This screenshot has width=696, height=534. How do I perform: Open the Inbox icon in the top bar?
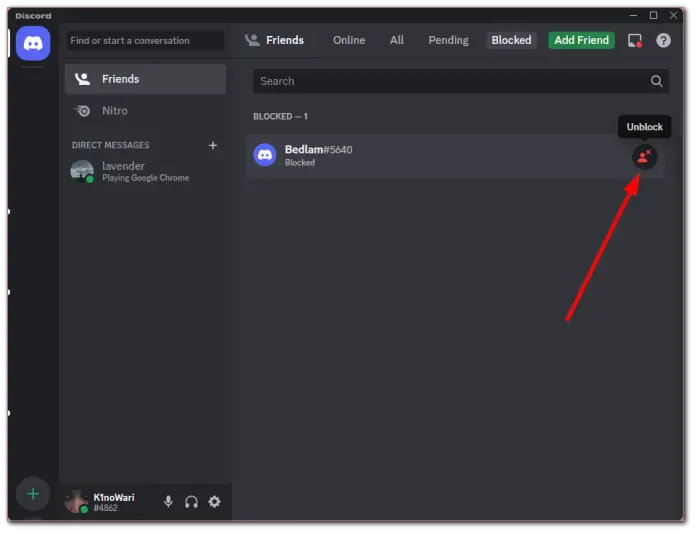tap(635, 41)
